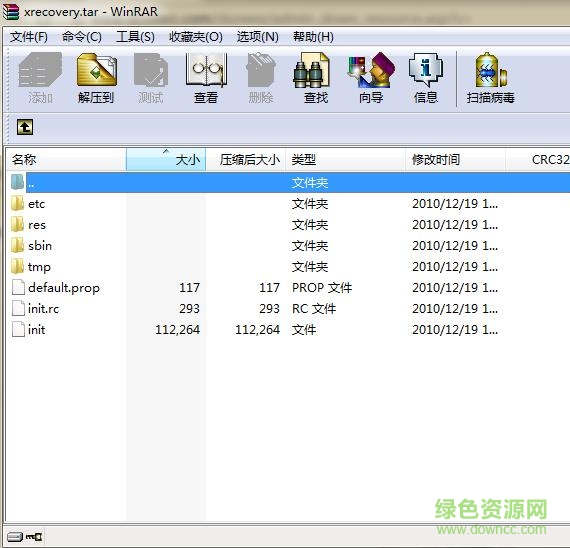Click 'RC 文件' type cell
This screenshot has height=548, width=570.
pos(314,309)
